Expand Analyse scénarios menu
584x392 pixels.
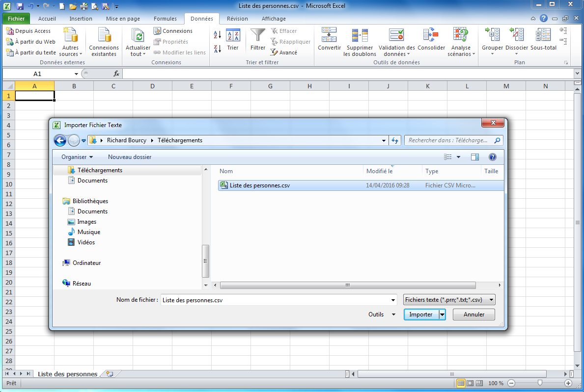[x=461, y=51]
